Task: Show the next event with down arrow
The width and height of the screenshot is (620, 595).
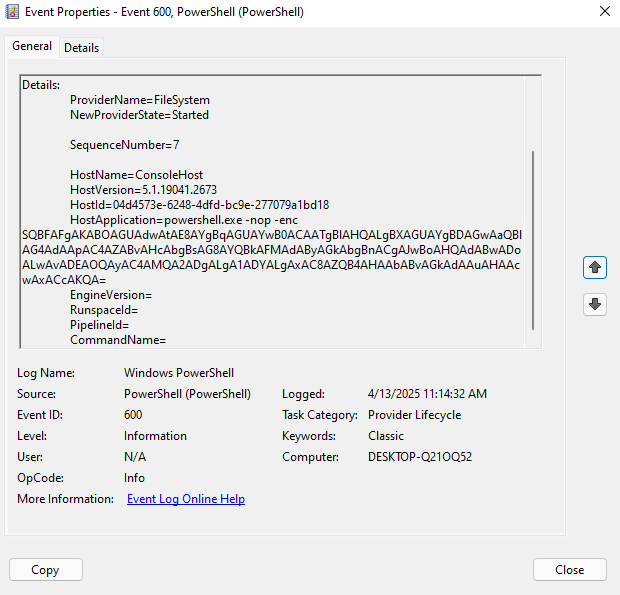Action: point(595,304)
